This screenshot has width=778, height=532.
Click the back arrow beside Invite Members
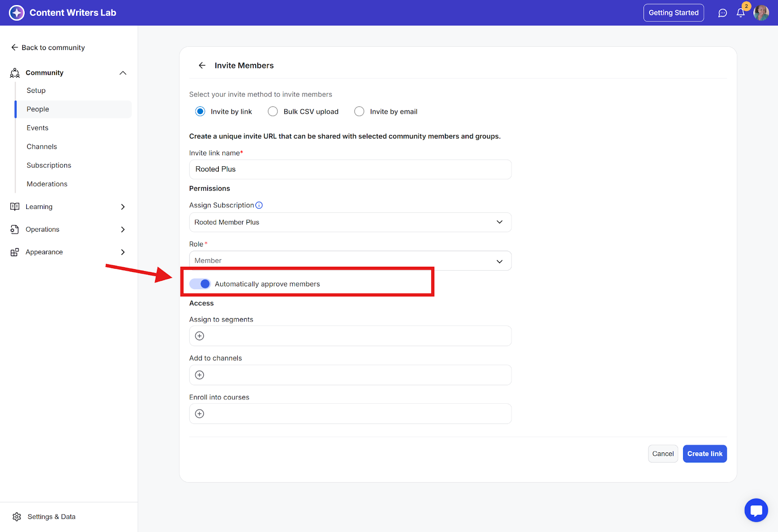tap(202, 66)
